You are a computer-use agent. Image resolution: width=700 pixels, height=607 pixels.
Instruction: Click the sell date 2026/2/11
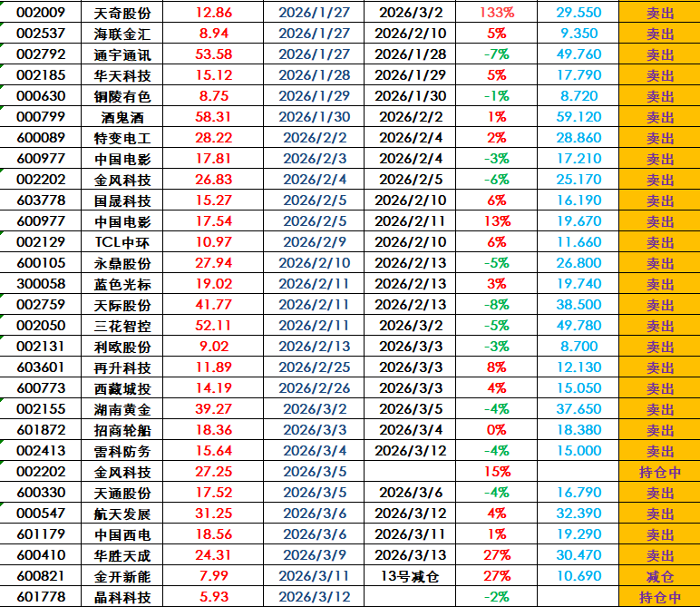(x=410, y=221)
